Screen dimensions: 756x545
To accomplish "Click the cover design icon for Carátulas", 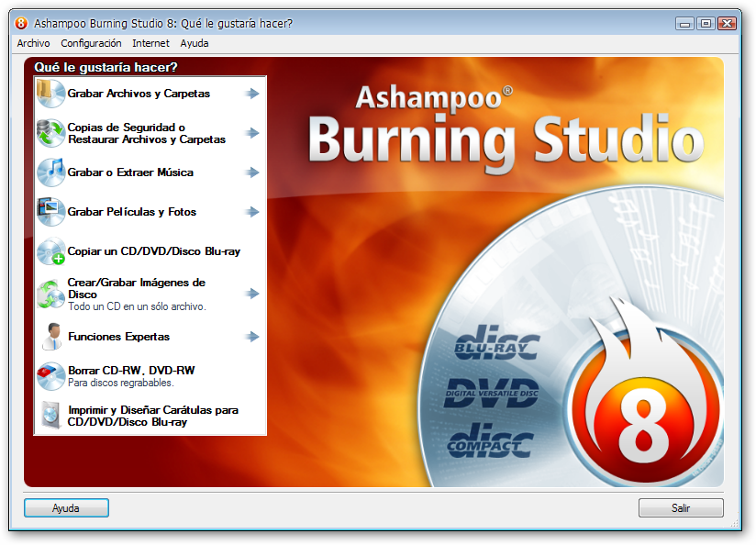I will pos(50,416).
